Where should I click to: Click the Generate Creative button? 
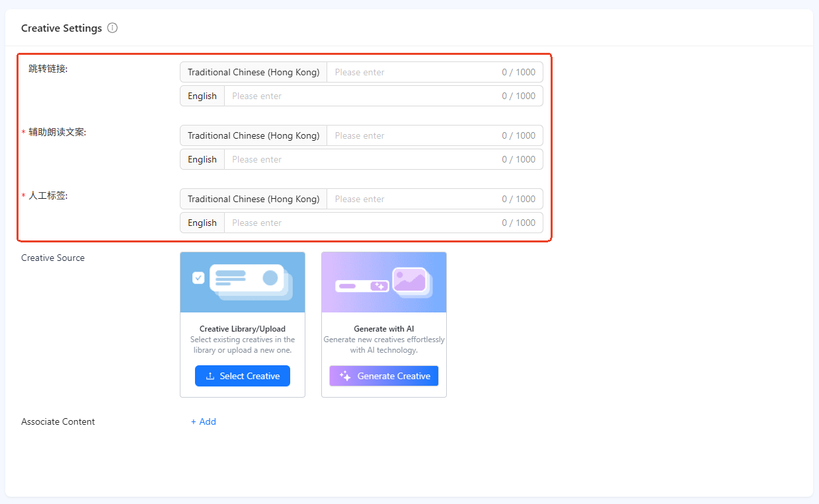pyautogui.click(x=384, y=376)
